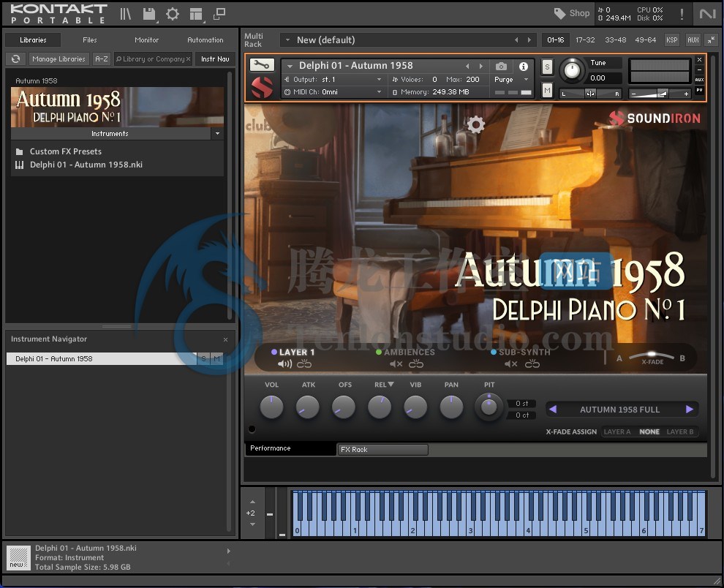Image resolution: width=724 pixels, height=588 pixels.
Task: Toggle Mute in Instrument Navigator row
Action: coord(216,359)
